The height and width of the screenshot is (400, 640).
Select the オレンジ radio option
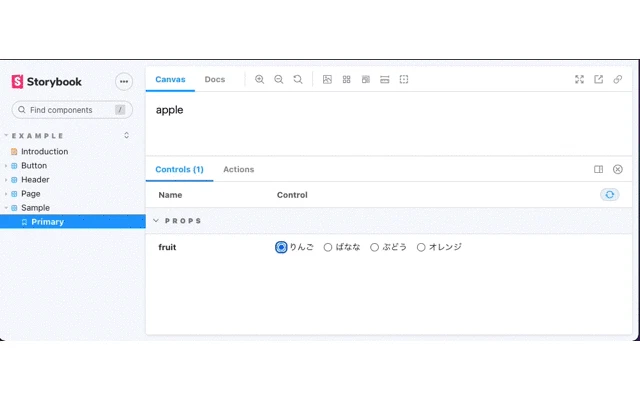(x=421, y=247)
